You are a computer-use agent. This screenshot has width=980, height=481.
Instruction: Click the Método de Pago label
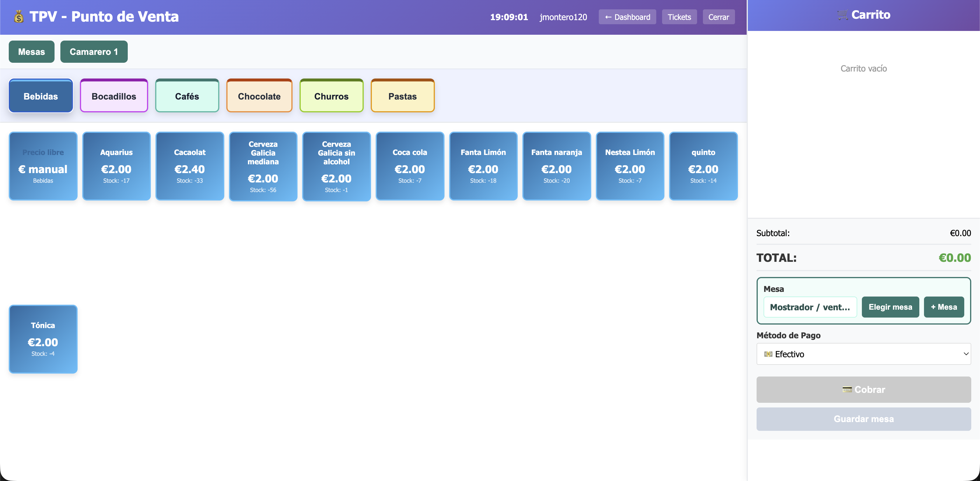(788, 336)
